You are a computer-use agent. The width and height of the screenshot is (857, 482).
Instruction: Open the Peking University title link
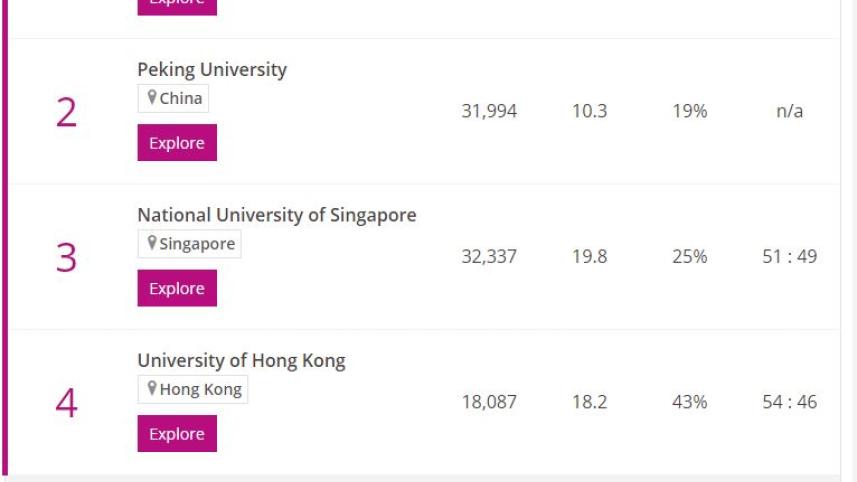(x=212, y=70)
